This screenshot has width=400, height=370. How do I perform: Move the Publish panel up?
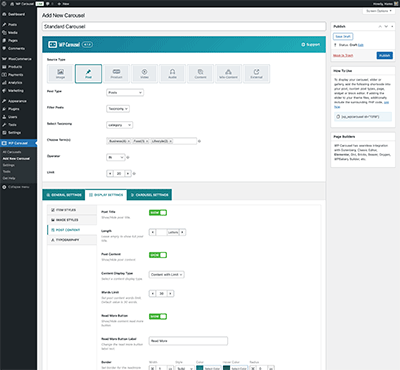[380, 26]
